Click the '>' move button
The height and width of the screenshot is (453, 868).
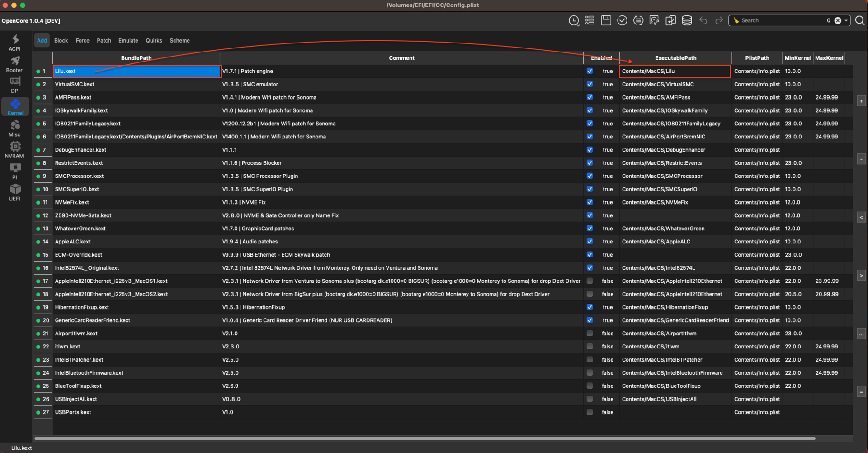[861, 275]
